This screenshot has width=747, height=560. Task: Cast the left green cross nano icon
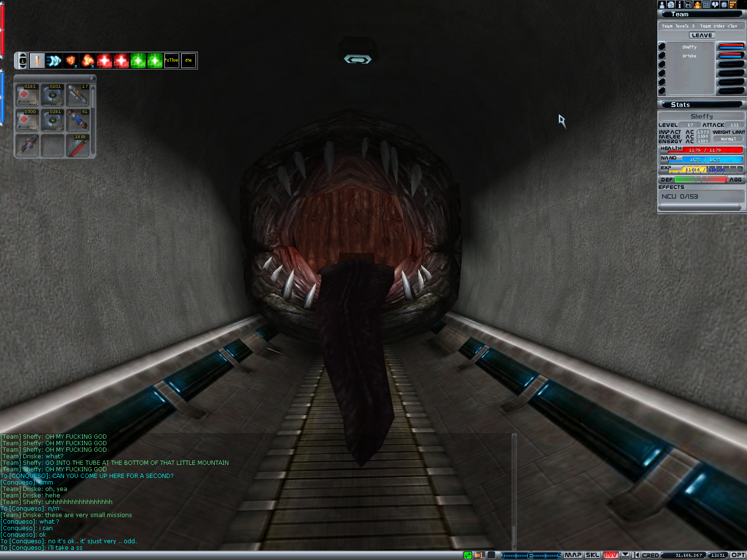tap(138, 61)
